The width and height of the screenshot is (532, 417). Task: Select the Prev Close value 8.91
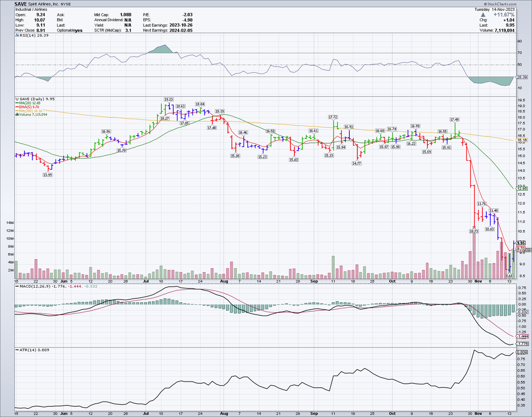40,30
